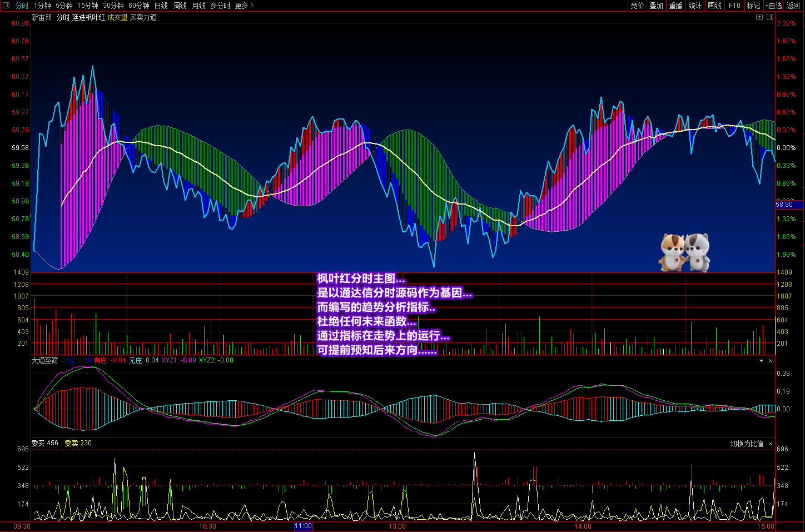The height and width of the screenshot is (532, 805).
Task: Open the 多分时 multi-day view
Action: 220,6
